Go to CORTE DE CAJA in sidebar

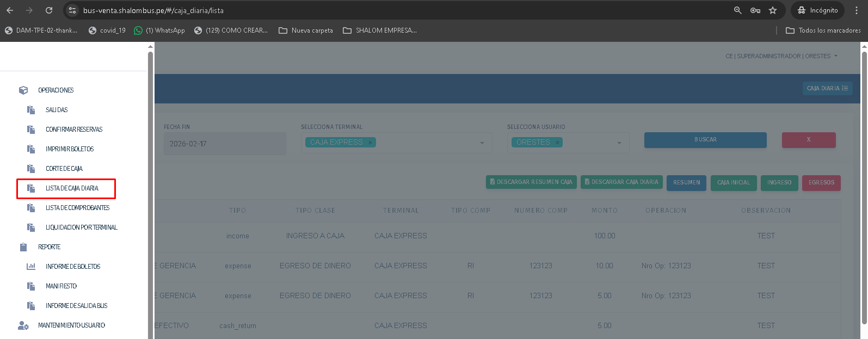[x=64, y=169]
